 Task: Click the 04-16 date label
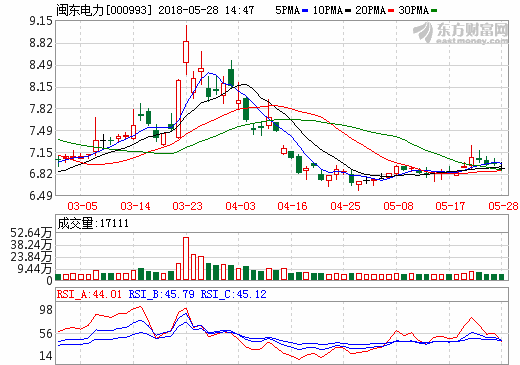(x=292, y=206)
